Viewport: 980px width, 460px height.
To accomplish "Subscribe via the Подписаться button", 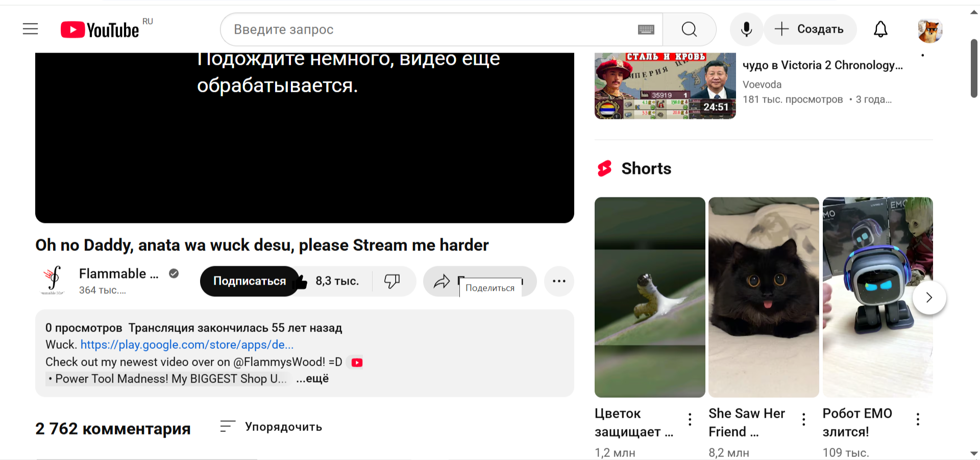I will 249,281.
